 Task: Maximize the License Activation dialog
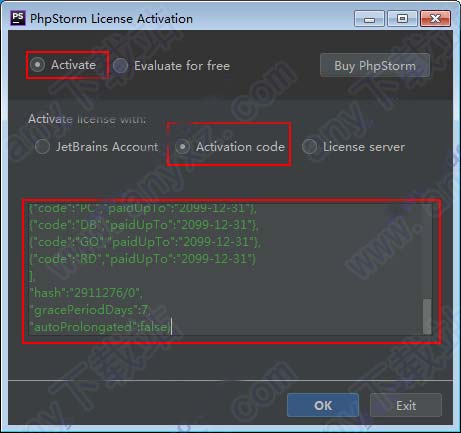402,19
